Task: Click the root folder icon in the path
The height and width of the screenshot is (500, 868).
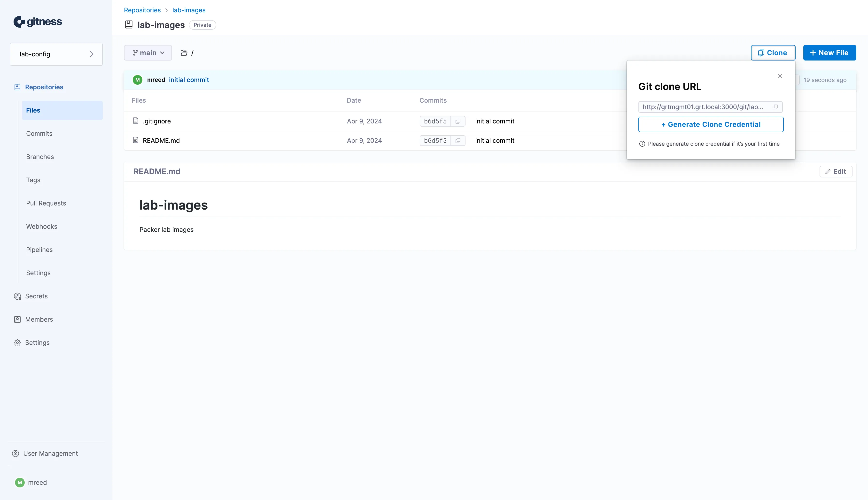Action: pyautogui.click(x=184, y=53)
